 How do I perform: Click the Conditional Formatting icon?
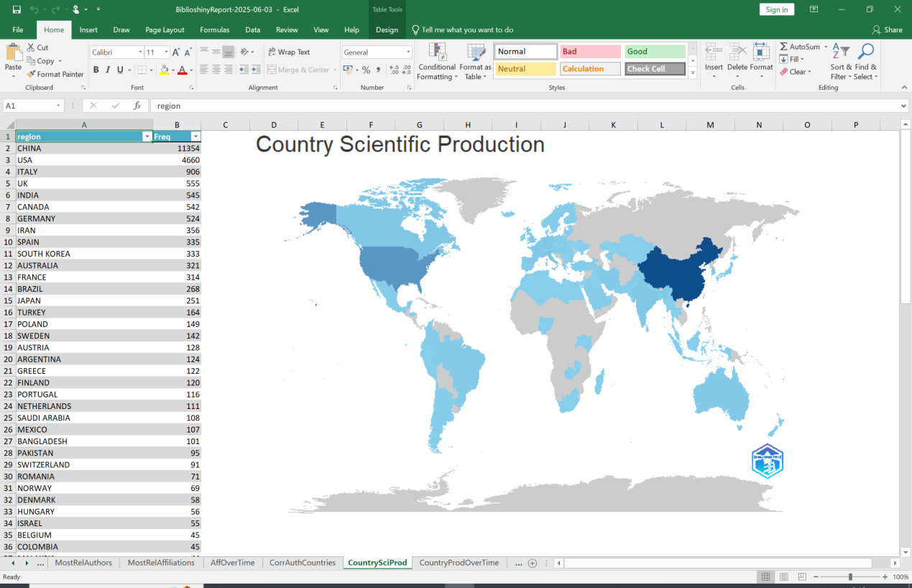(437, 52)
